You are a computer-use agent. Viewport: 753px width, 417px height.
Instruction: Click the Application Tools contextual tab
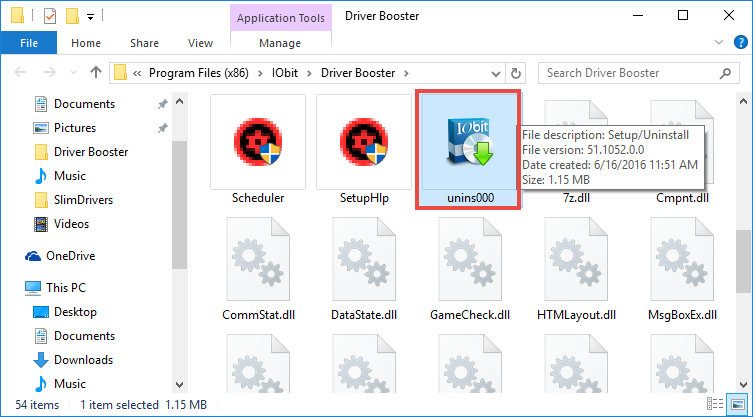(x=281, y=18)
